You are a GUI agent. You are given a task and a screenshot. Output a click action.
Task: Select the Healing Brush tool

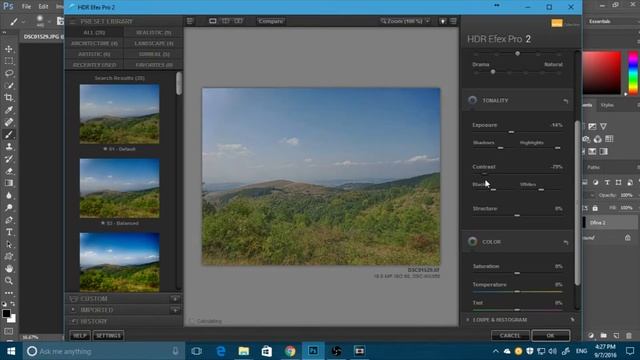[x=9, y=122]
